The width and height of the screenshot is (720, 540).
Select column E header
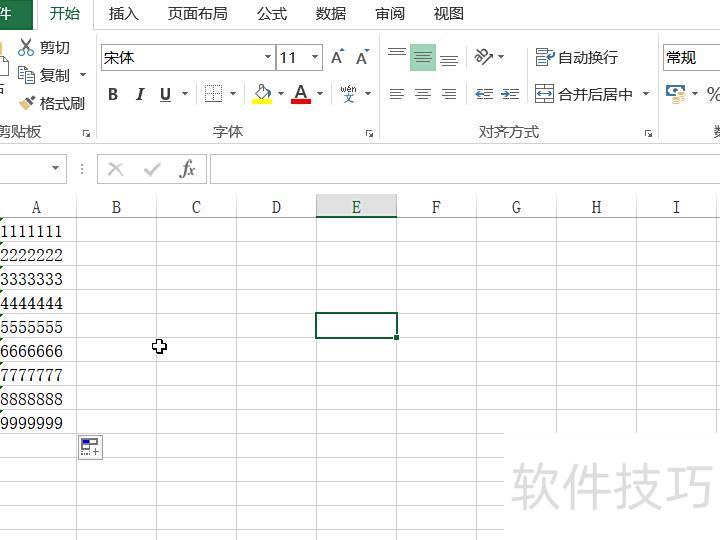[x=356, y=206]
